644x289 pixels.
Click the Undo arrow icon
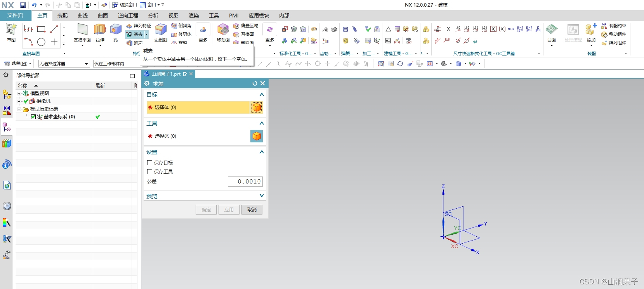[34, 5]
